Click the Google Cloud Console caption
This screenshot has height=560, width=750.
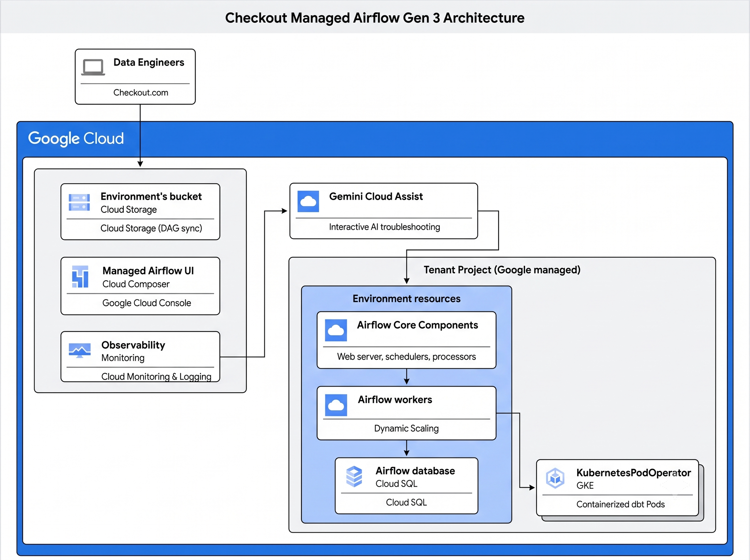click(147, 303)
